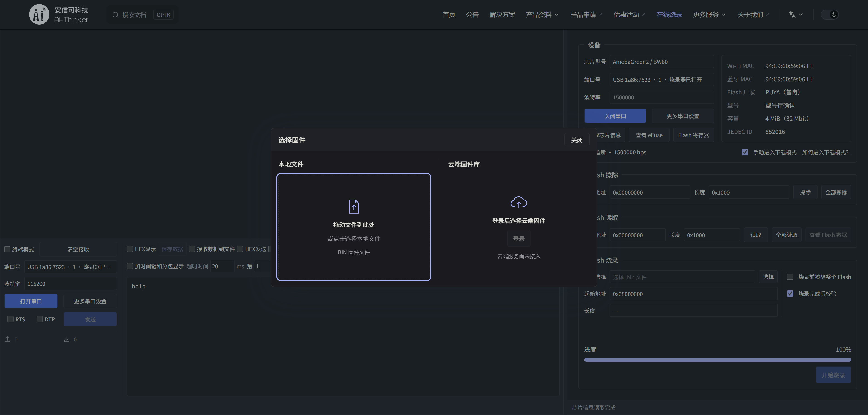This screenshot has width=868, height=415.
Task: Enable 加时间戳和分包显示 checkbox
Action: 130,266
